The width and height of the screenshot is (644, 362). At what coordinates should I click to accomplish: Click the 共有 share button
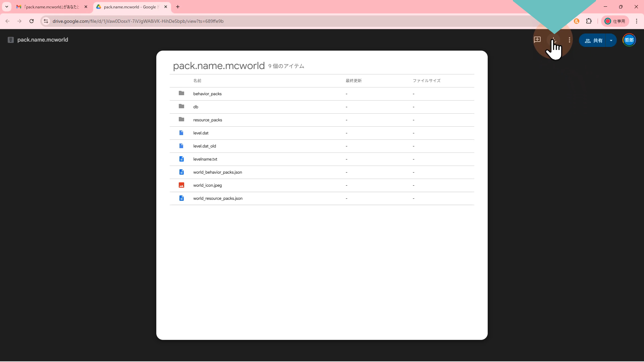click(593, 41)
